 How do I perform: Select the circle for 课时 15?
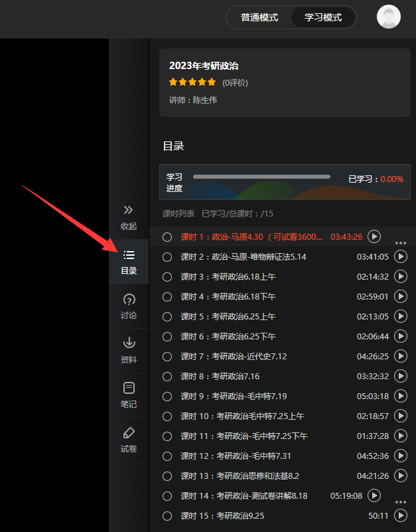167,516
